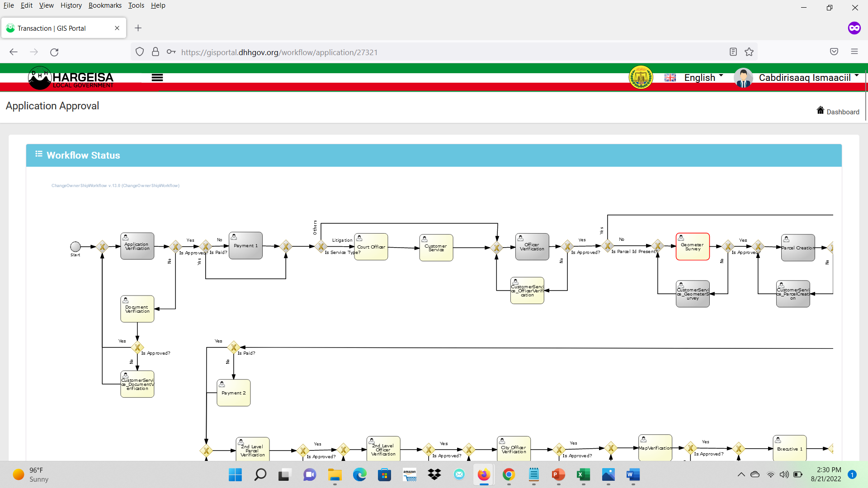
Task: Bookmark this page with star icon
Action: click(x=749, y=52)
